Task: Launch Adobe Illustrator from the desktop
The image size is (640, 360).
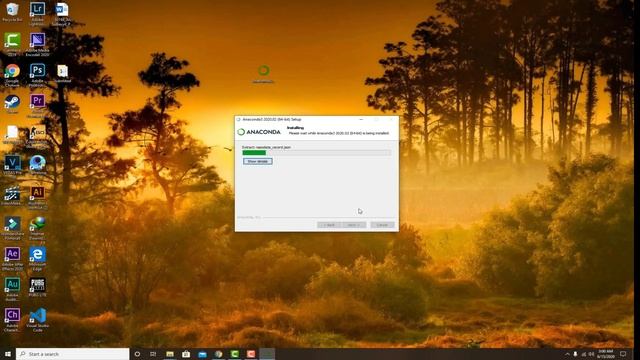Action: [37, 197]
